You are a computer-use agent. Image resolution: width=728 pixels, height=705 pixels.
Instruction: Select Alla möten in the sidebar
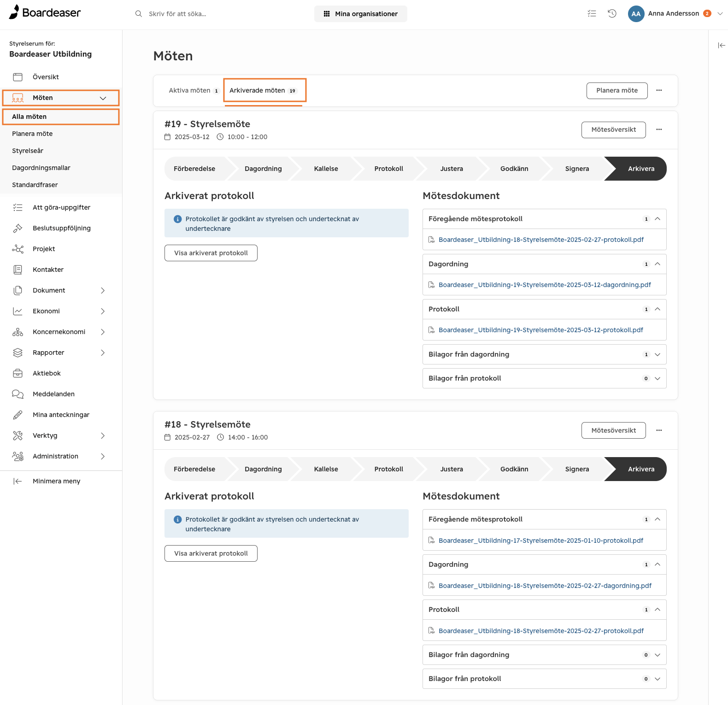click(61, 117)
